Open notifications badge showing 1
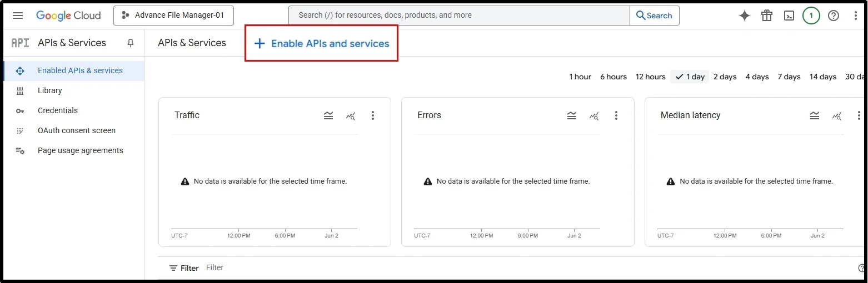 [x=811, y=16]
